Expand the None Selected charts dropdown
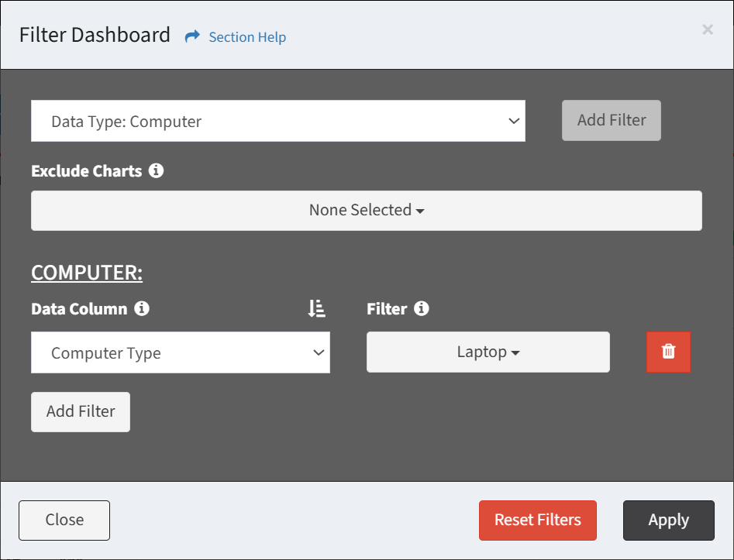This screenshot has height=560, width=734. click(x=367, y=210)
